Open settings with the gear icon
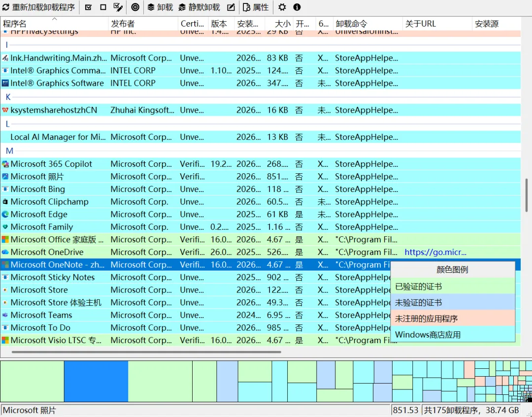Screen dimensions: 532x417 click(282, 7)
